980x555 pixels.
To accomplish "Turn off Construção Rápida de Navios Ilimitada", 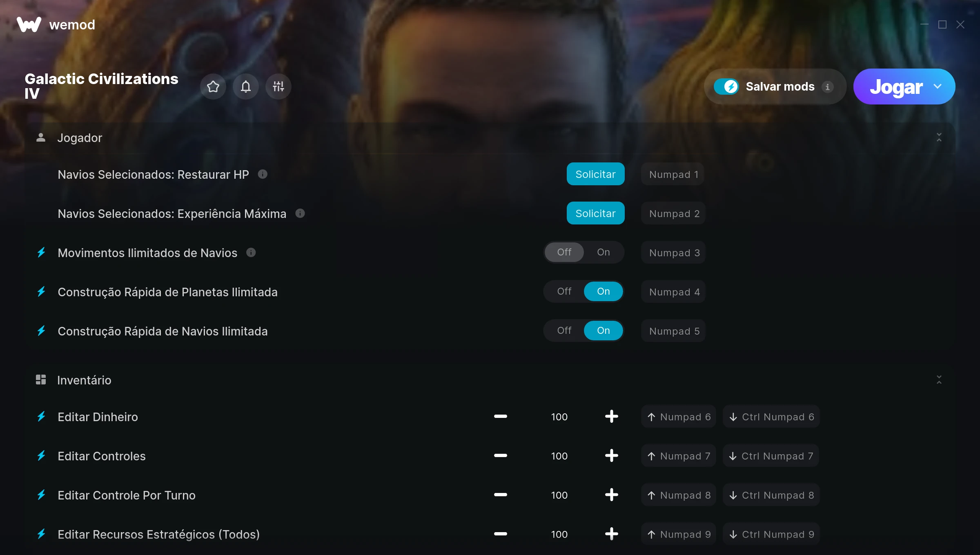I will click(x=564, y=331).
